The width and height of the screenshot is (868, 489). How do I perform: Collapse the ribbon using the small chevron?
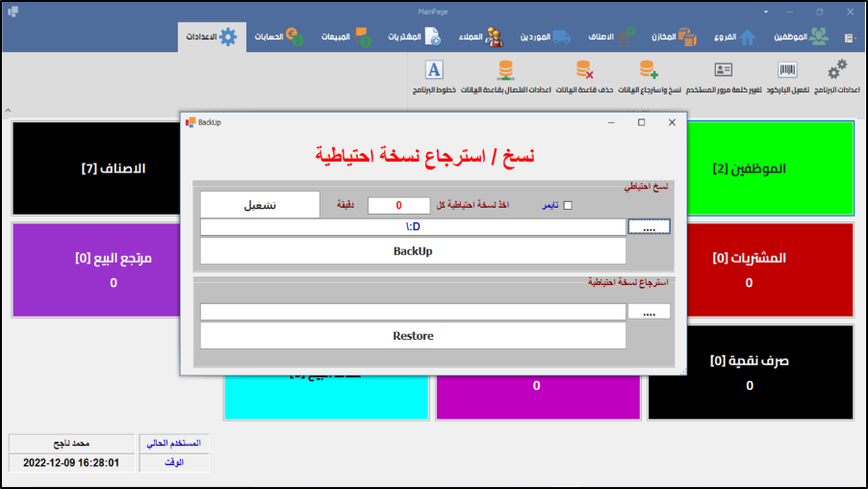click(x=8, y=110)
